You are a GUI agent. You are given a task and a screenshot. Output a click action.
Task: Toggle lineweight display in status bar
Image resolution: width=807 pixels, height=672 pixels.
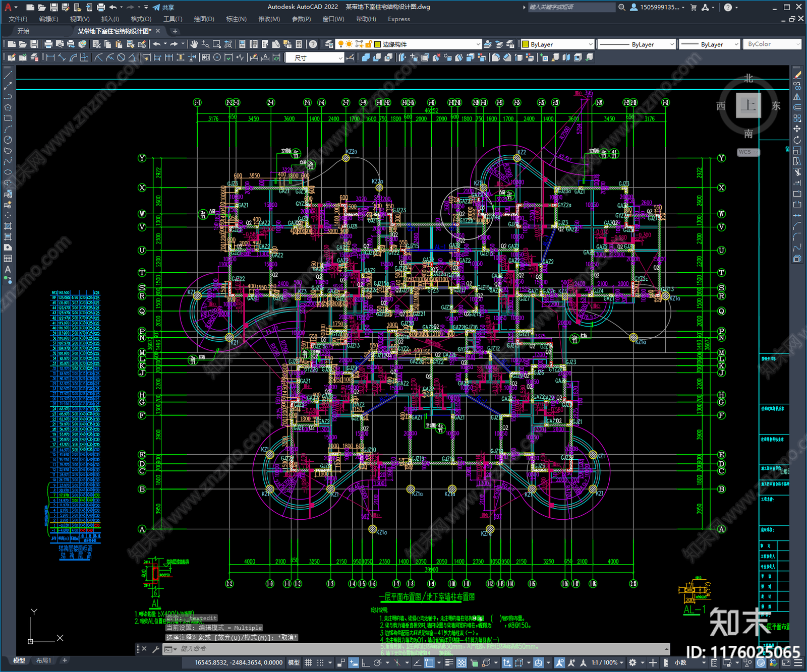tap(449, 662)
